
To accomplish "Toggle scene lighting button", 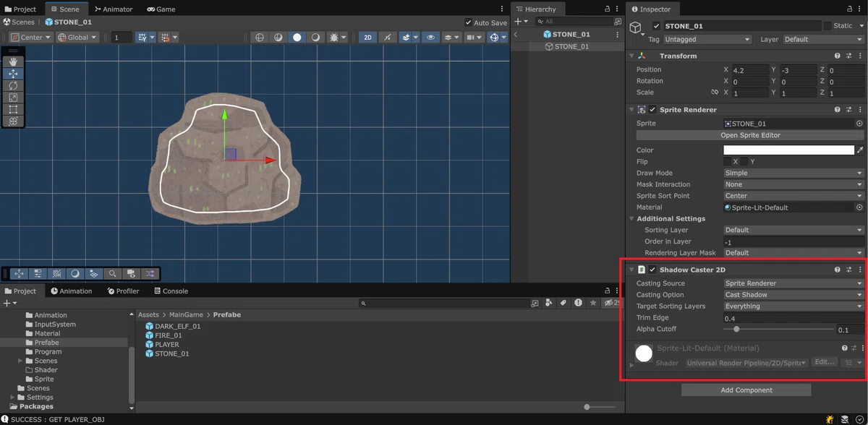I will 388,38.
